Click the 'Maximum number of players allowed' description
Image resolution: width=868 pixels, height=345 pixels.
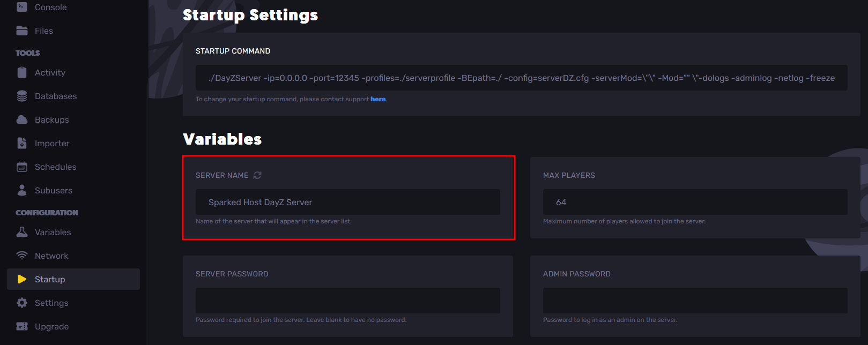pos(624,221)
